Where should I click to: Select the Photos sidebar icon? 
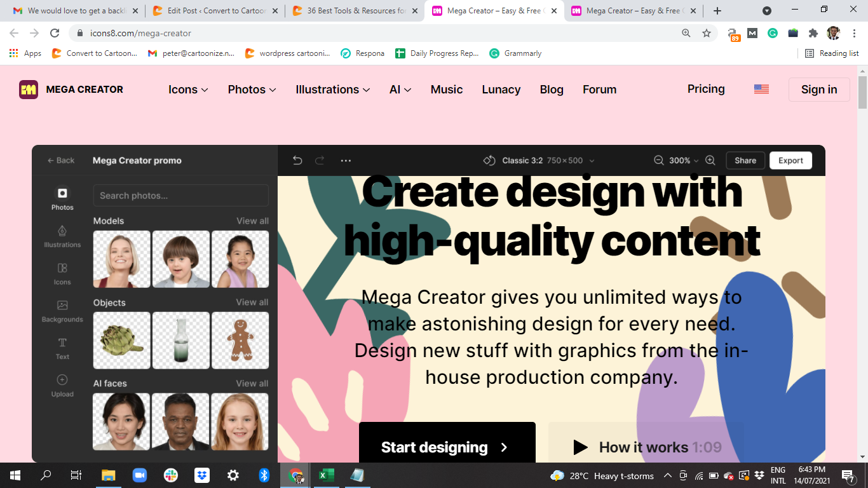point(62,193)
